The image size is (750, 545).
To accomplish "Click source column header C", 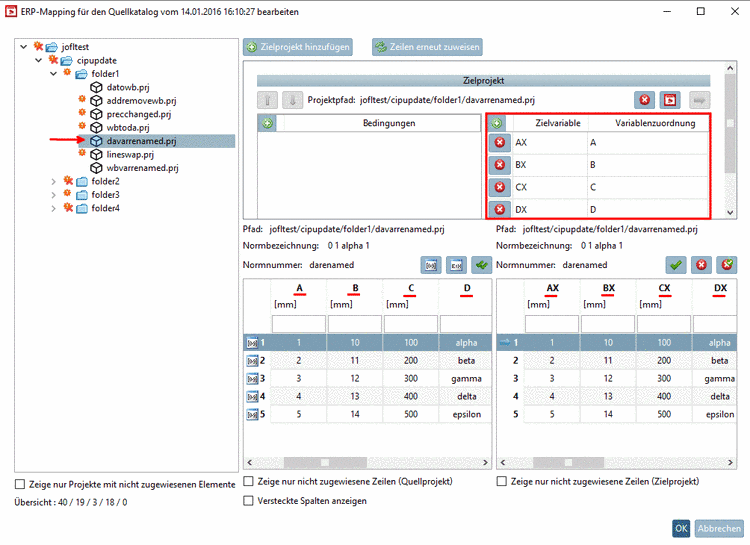I will [x=411, y=288].
